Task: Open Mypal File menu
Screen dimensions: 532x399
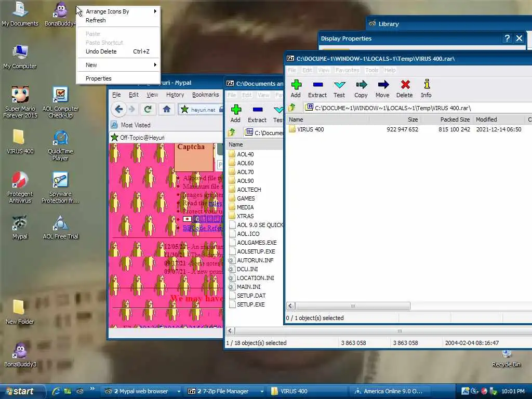Action: (116, 95)
